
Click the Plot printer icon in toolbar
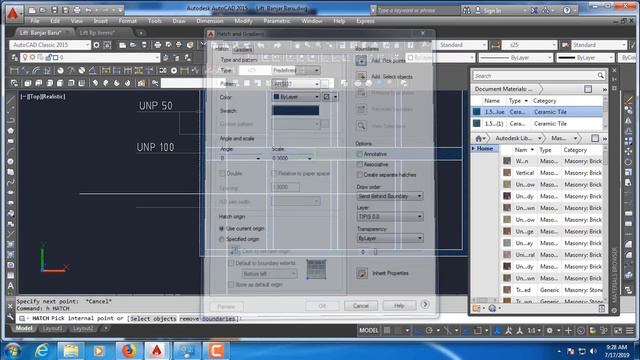pos(158,45)
